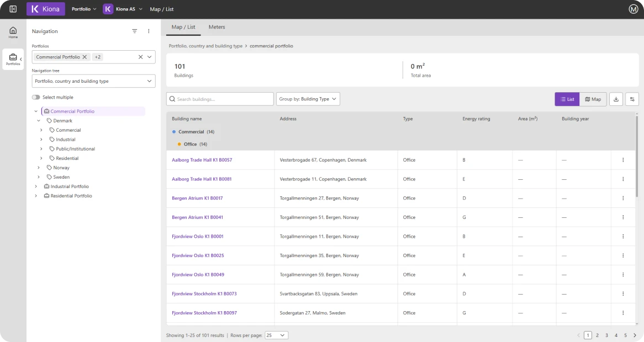The width and height of the screenshot is (644, 342).
Task: Go to results page 4
Action: [x=616, y=335]
